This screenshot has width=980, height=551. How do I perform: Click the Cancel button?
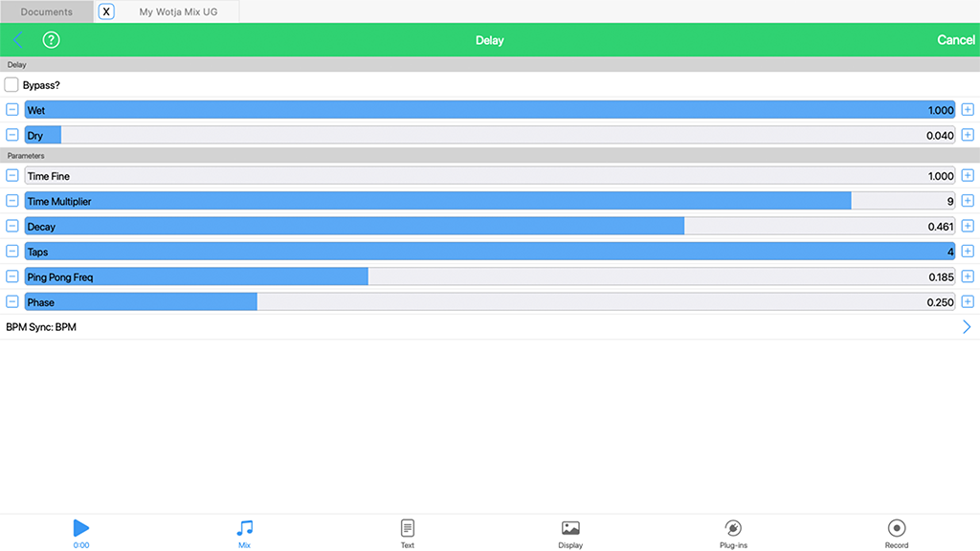[x=955, y=40]
